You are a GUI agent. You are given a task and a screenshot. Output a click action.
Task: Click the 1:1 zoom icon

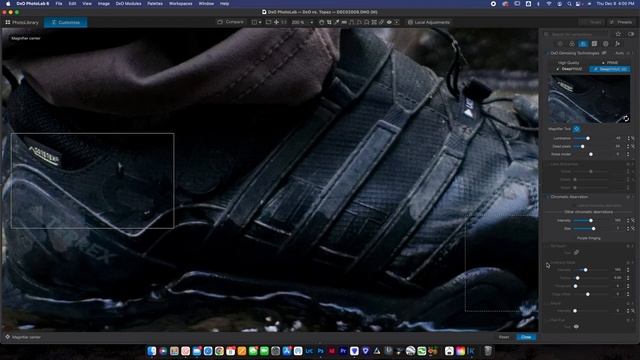pos(284,22)
